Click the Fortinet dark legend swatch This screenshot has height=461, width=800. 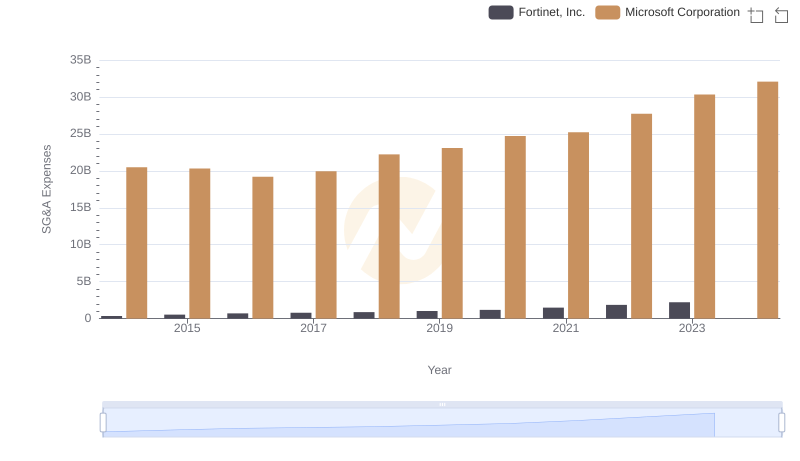click(x=501, y=12)
